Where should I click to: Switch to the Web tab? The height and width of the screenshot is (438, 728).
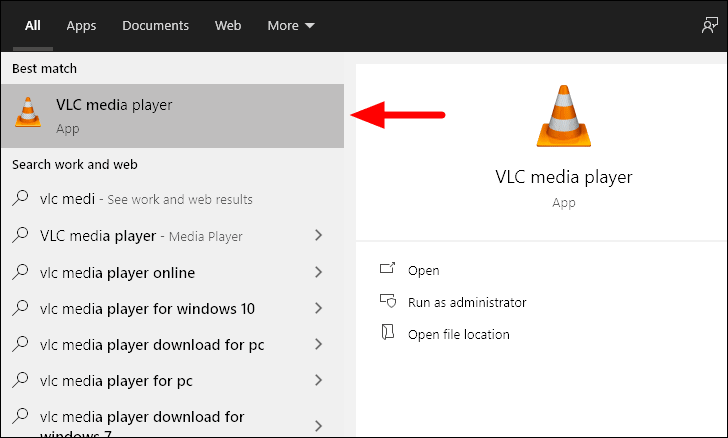click(228, 26)
